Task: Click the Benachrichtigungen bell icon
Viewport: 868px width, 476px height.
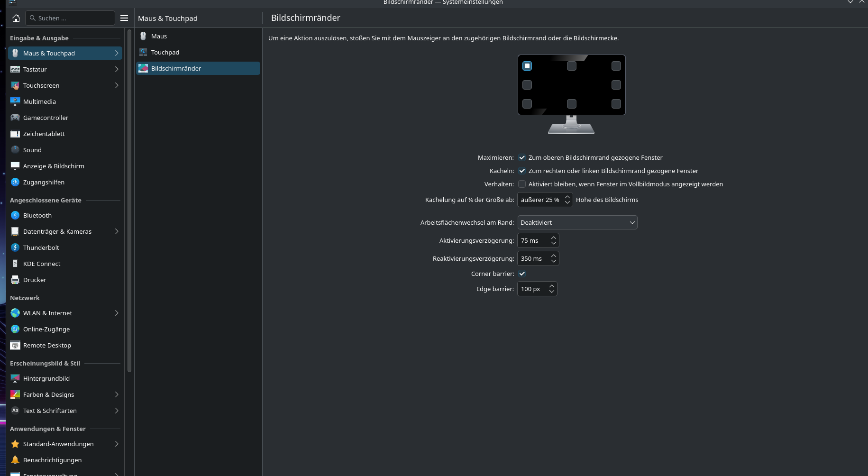Action: pos(15,460)
